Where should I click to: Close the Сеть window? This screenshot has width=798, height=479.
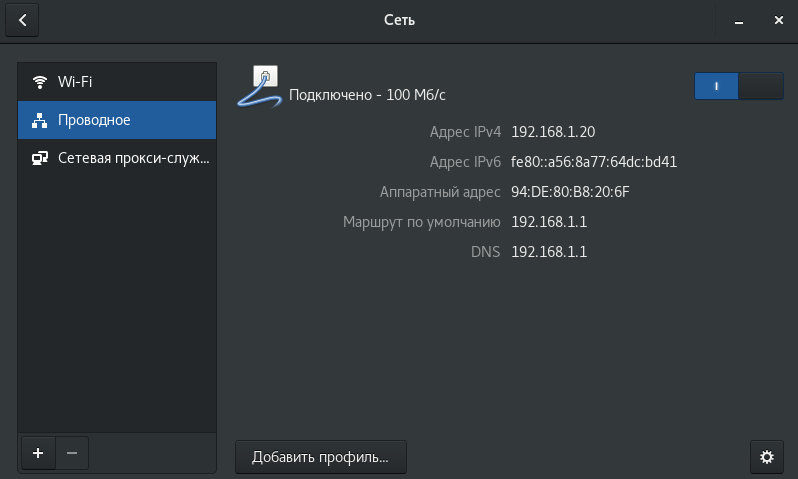click(778, 20)
